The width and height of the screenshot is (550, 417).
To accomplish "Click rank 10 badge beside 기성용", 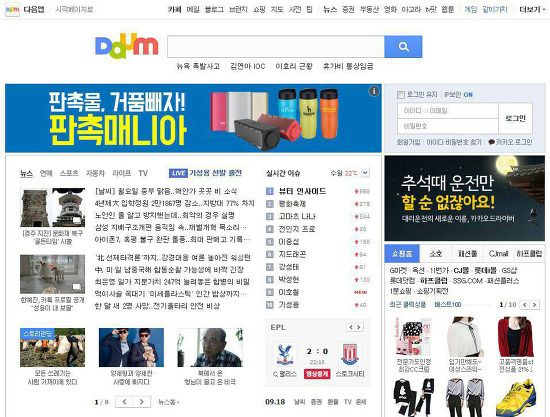I will click(269, 305).
